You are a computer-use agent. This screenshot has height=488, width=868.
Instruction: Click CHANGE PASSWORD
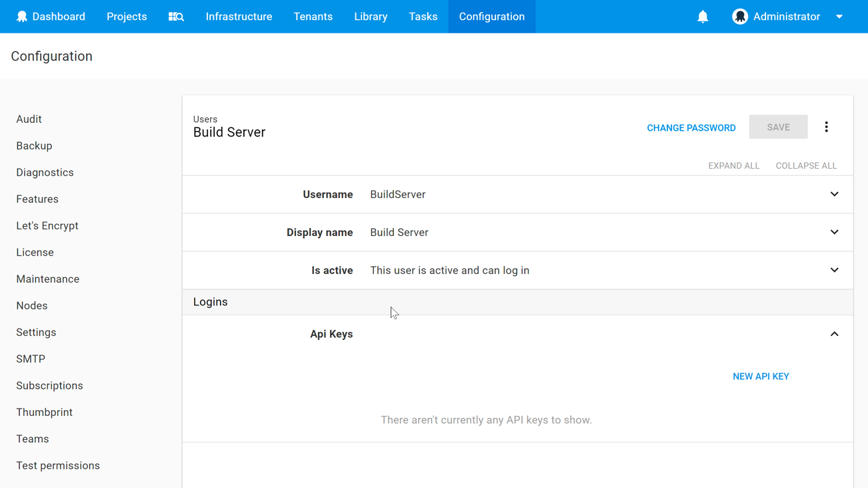691,127
